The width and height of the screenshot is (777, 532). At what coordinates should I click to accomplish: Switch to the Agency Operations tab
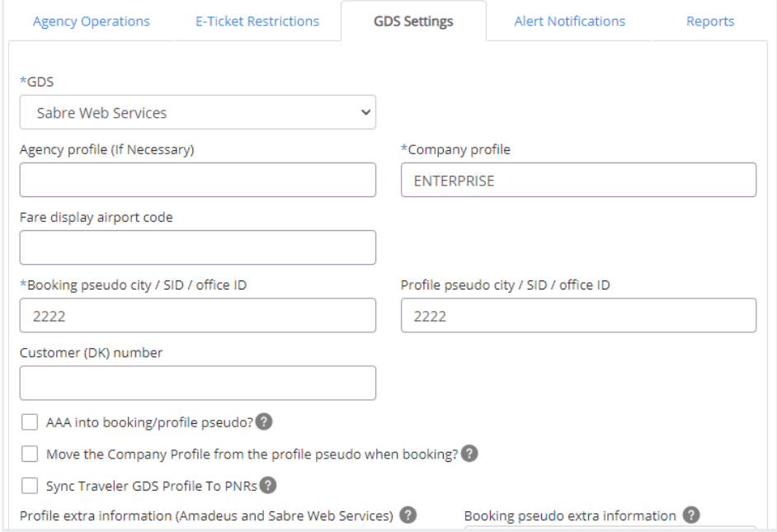[x=92, y=21]
